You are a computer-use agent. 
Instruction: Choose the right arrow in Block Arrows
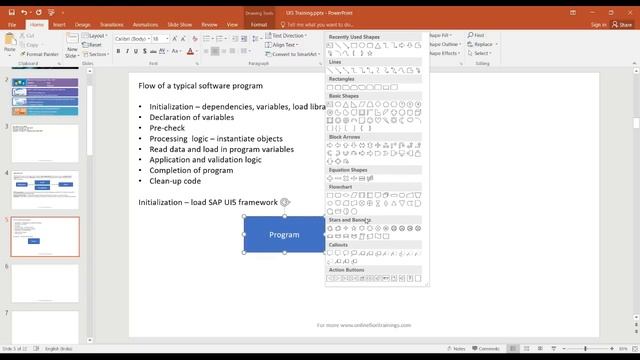point(330,145)
